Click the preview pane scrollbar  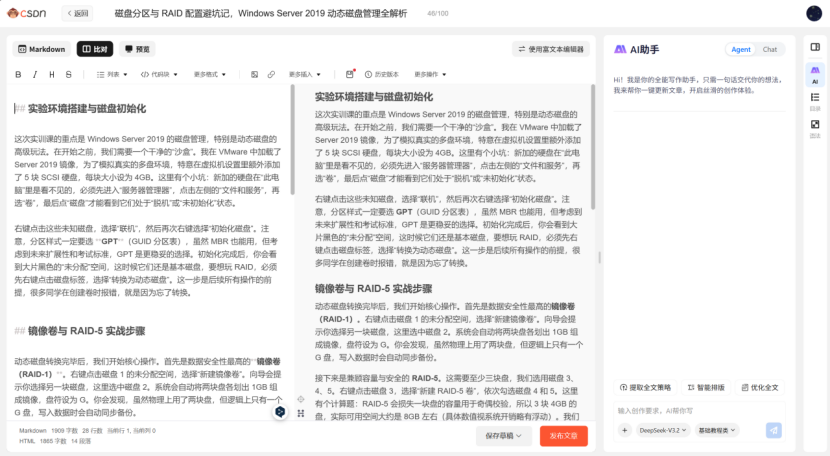coord(593,147)
